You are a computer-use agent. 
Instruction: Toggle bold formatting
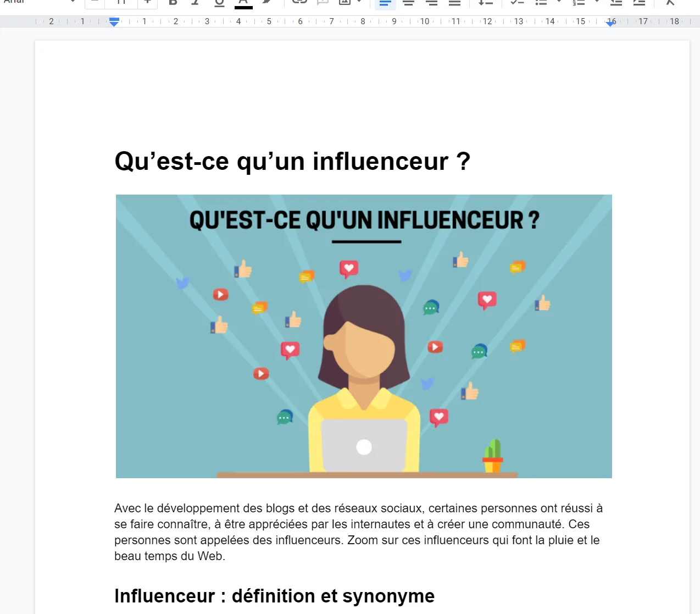[x=173, y=3]
